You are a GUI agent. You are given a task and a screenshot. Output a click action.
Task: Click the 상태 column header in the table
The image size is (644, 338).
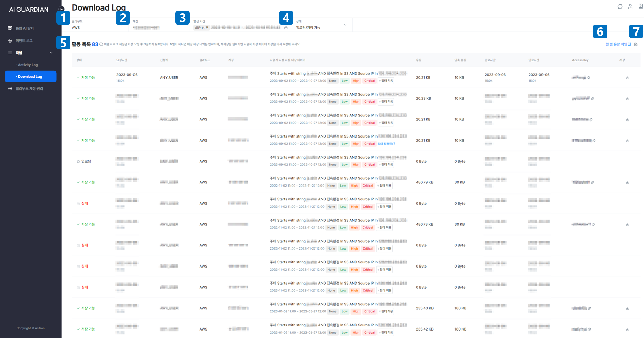[x=79, y=60]
